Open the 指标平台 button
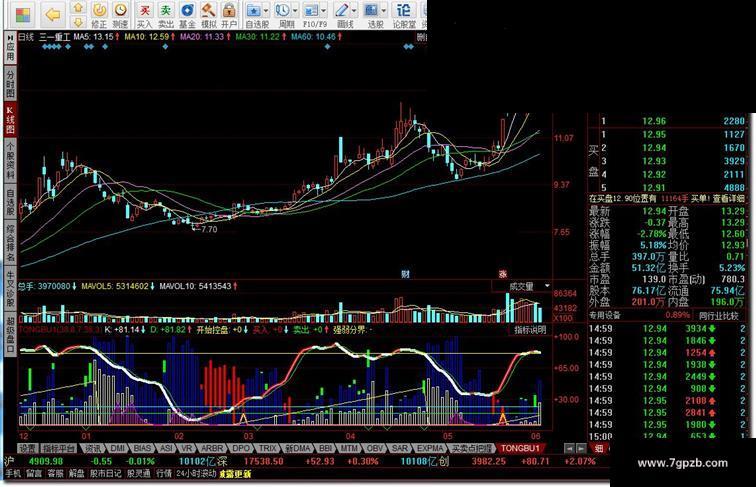The width and height of the screenshot is (756, 487). click(58, 448)
